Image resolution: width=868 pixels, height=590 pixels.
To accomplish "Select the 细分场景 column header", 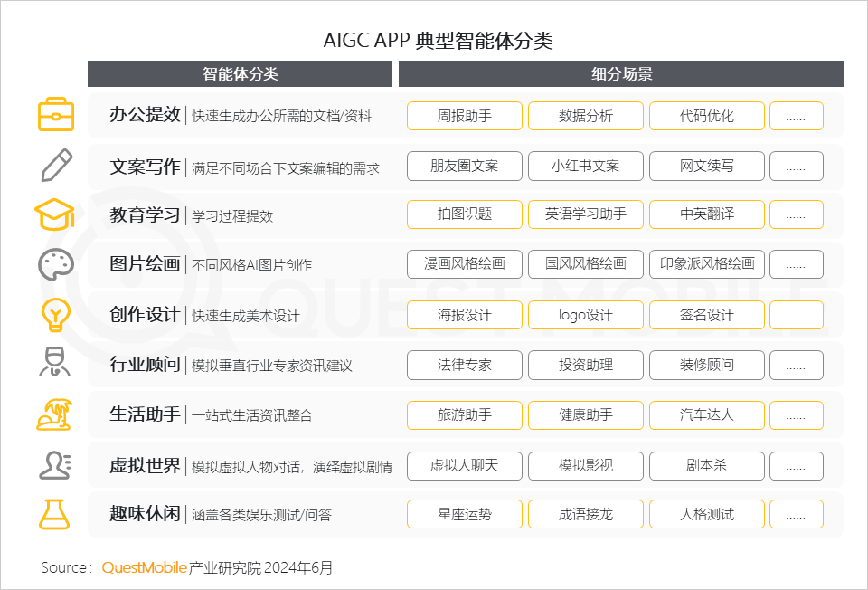I will tap(620, 74).
